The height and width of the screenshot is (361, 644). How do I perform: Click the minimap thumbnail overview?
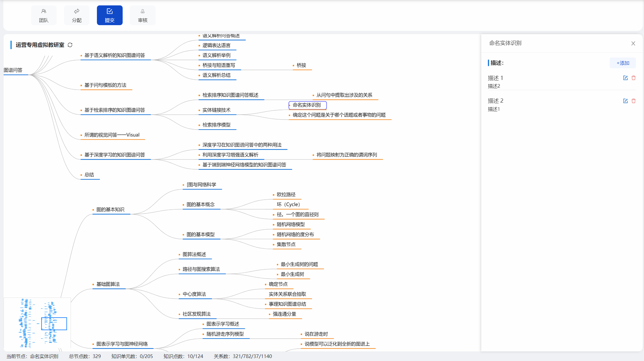[37, 323]
